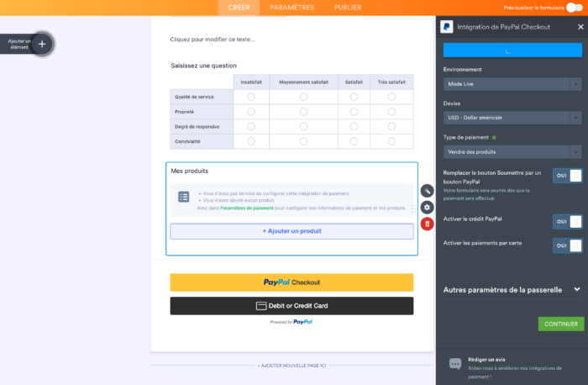Screen dimensions: 588x385
Task: Switch to the PUBLIER tab
Action: tap(348, 8)
